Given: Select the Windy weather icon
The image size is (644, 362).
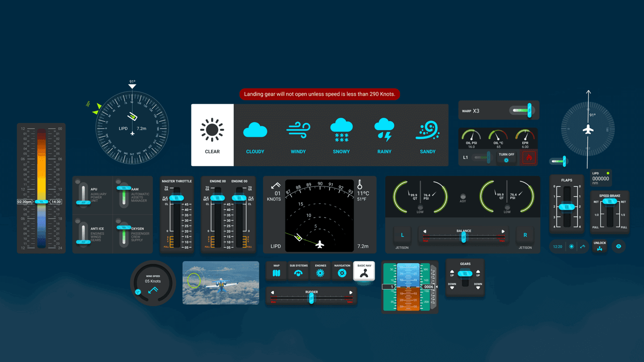Looking at the screenshot, I should 298,131.
